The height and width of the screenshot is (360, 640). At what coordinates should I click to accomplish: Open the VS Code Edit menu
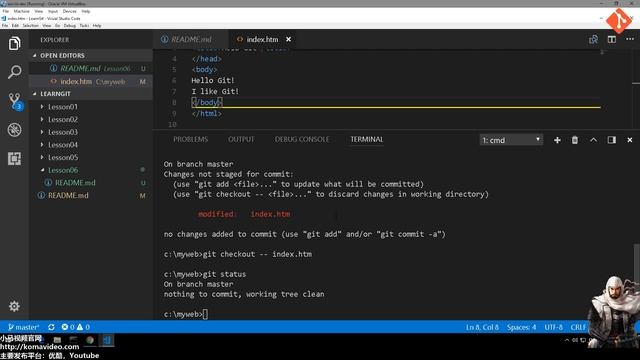pos(15,25)
